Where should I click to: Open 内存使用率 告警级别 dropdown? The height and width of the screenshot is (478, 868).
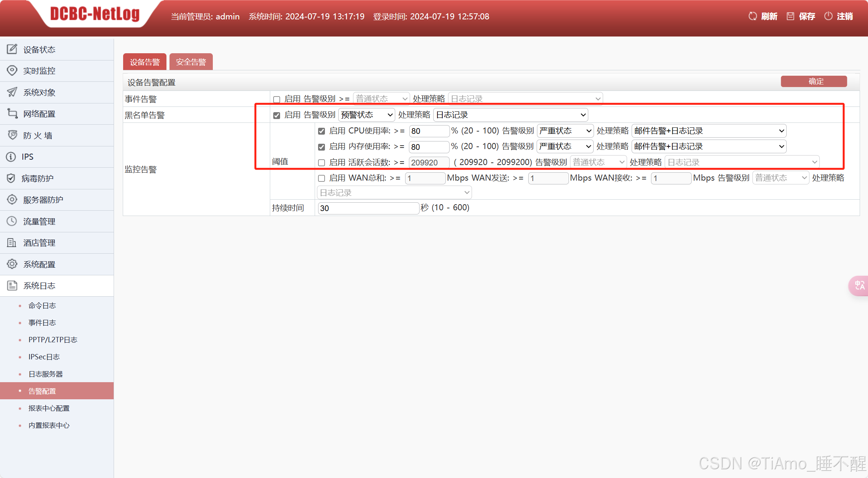565,146
